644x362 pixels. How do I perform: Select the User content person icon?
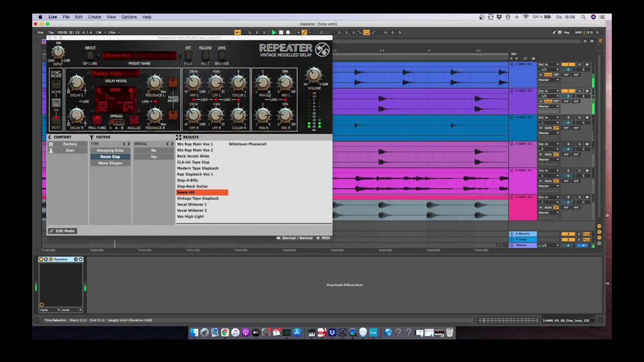pyautogui.click(x=51, y=150)
